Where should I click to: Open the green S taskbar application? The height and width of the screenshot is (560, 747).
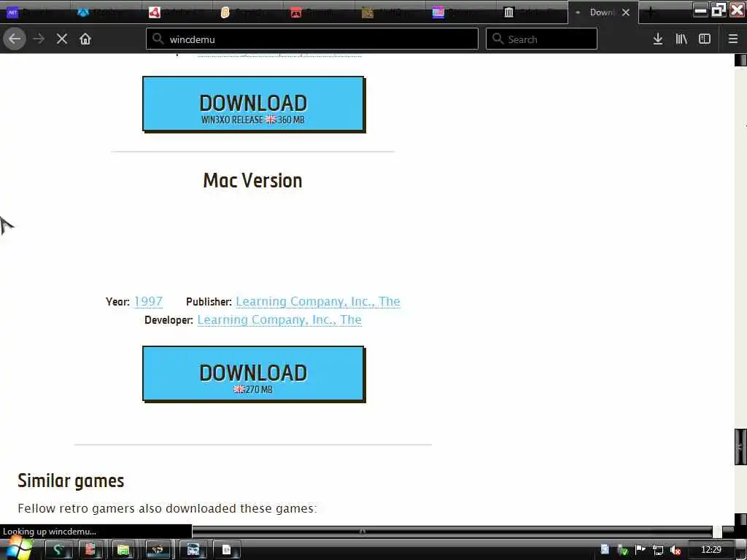[58, 550]
